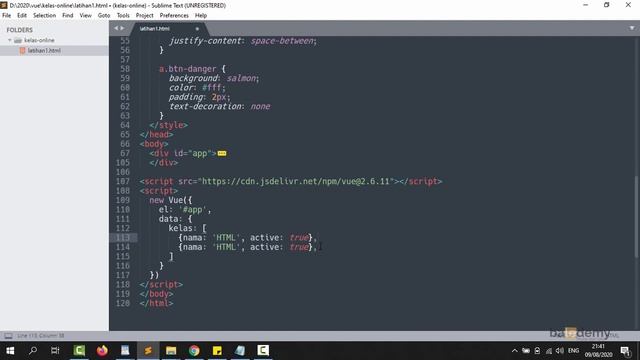Image resolution: width=640 pixels, height=360 pixels.
Task: Click the ENG language indicator
Action: point(573,351)
